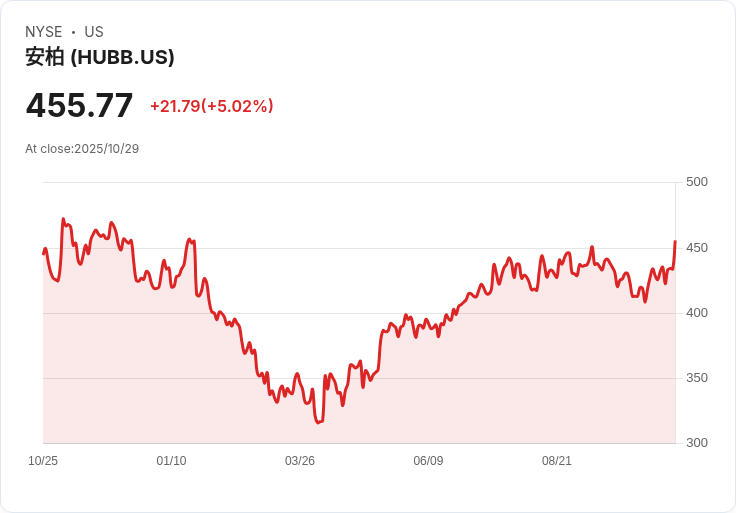
Task: Click the price line's leftmost starting point
Action: click(x=43, y=253)
